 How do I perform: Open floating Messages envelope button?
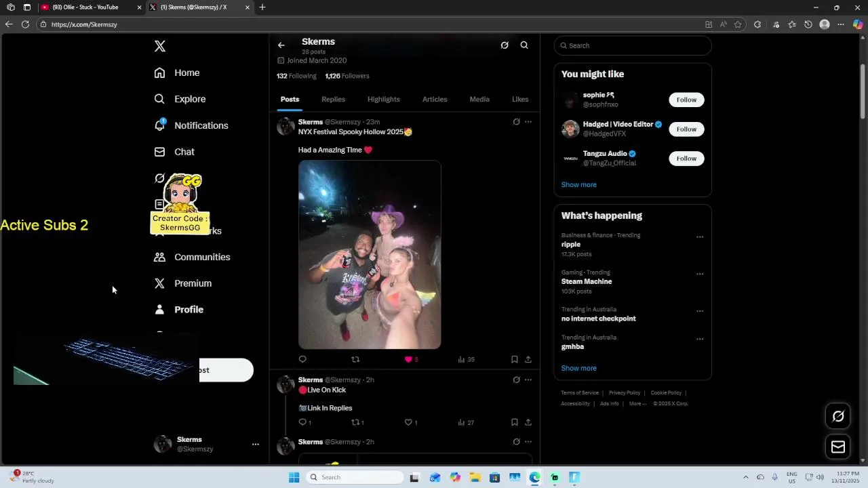point(838,447)
